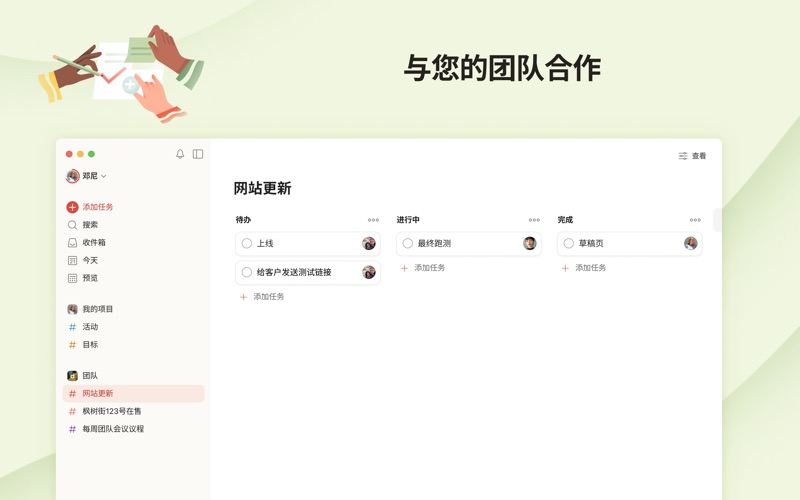The width and height of the screenshot is (800, 500).
Task: Click the hash icon beside 枫树街123号在售
Action: point(72,411)
